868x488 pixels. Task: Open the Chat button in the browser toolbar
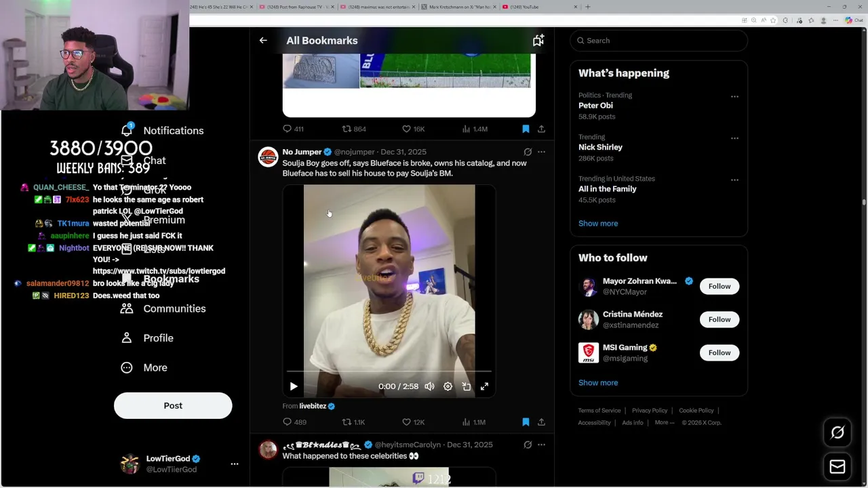click(x=853, y=20)
